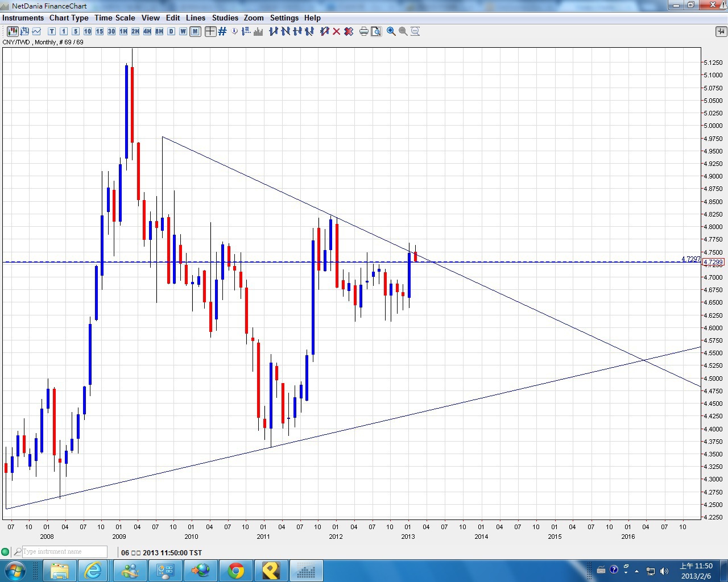This screenshot has width=728, height=582.
Task: Switch to the line chart type icon
Action: [x=36, y=31]
